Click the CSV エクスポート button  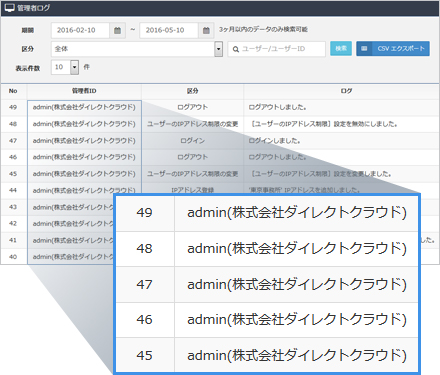[393, 49]
